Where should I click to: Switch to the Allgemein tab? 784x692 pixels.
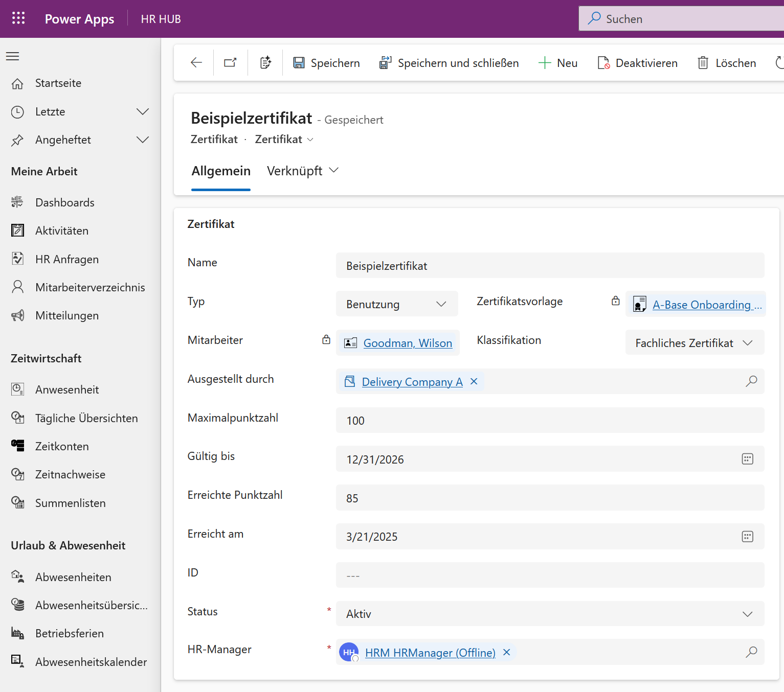point(221,171)
